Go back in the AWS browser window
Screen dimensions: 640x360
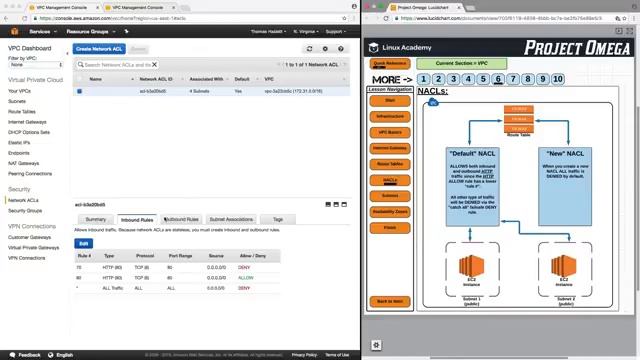pyautogui.click(x=6, y=18)
